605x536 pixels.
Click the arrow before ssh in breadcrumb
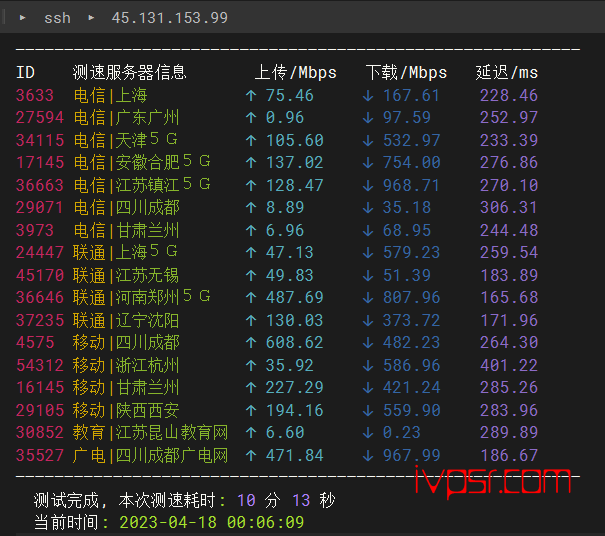tap(22, 18)
